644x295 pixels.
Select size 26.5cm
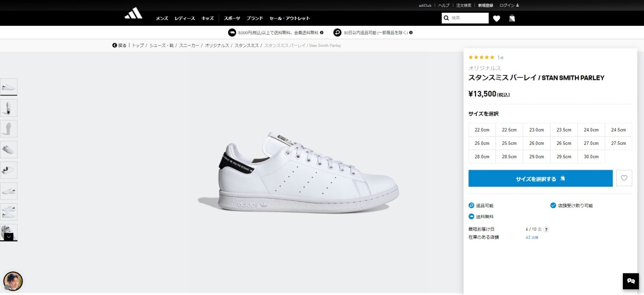564,143
